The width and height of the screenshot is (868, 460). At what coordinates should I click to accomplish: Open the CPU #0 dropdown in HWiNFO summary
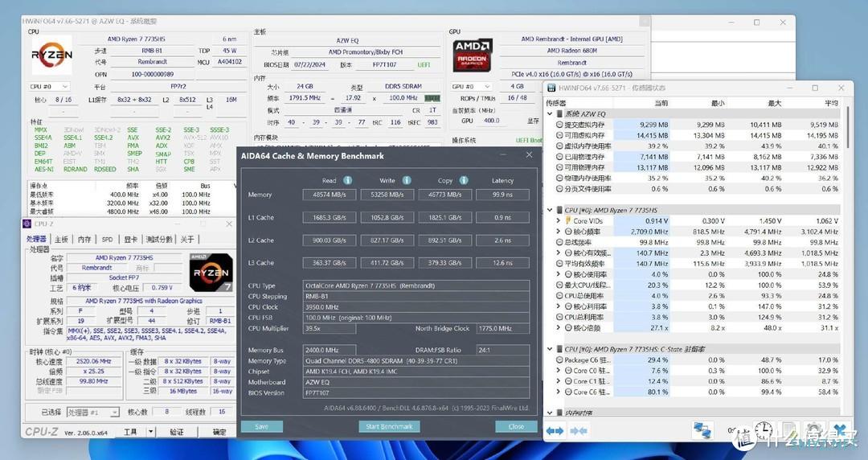(x=49, y=87)
